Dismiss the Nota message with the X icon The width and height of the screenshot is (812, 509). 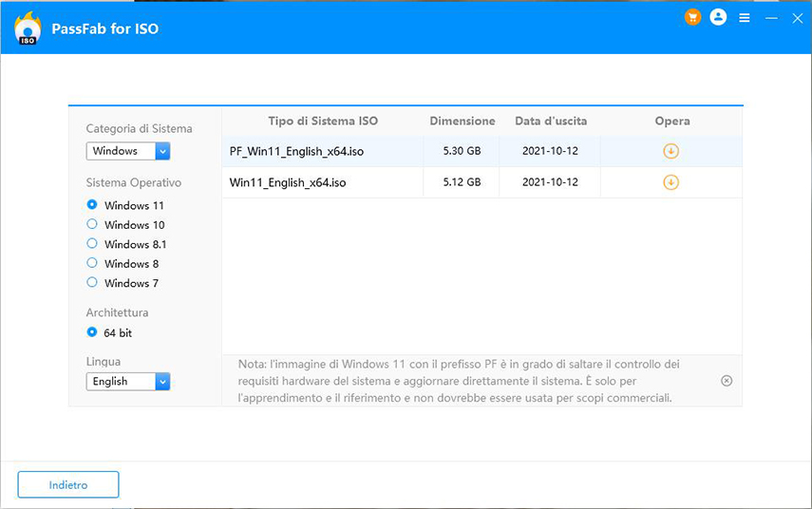pos(727,381)
